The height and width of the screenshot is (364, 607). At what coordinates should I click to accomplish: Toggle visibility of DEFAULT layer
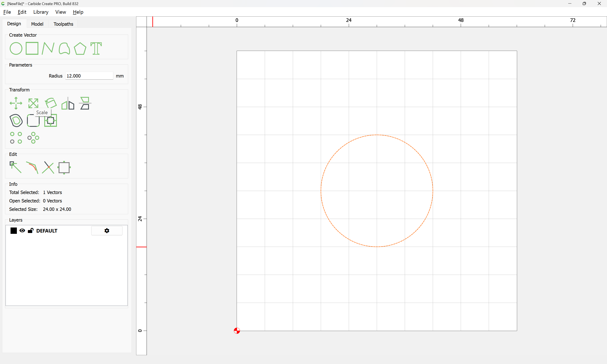tap(22, 231)
